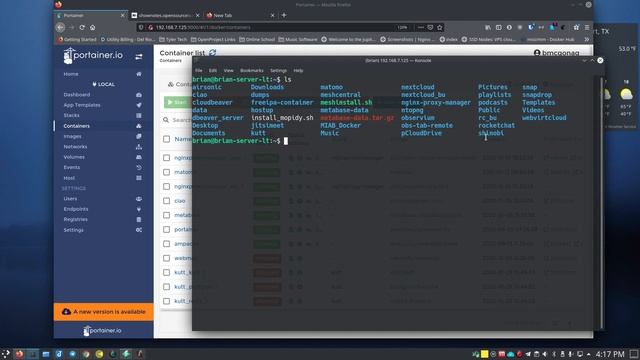Open App Templates in Portainer sidebar

(82, 105)
